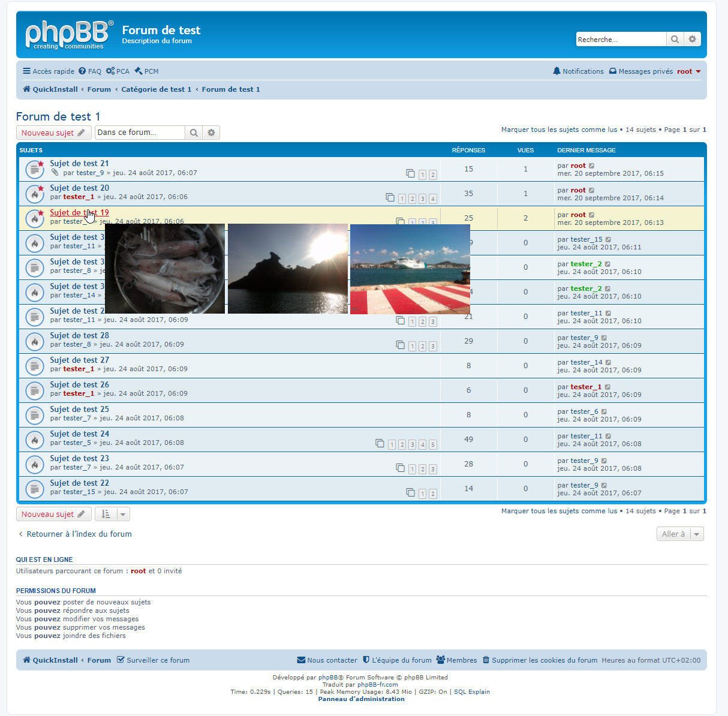This screenshot has width=728, height=716.
Task: Open PCA admin control panel
Action: point(118,71)
